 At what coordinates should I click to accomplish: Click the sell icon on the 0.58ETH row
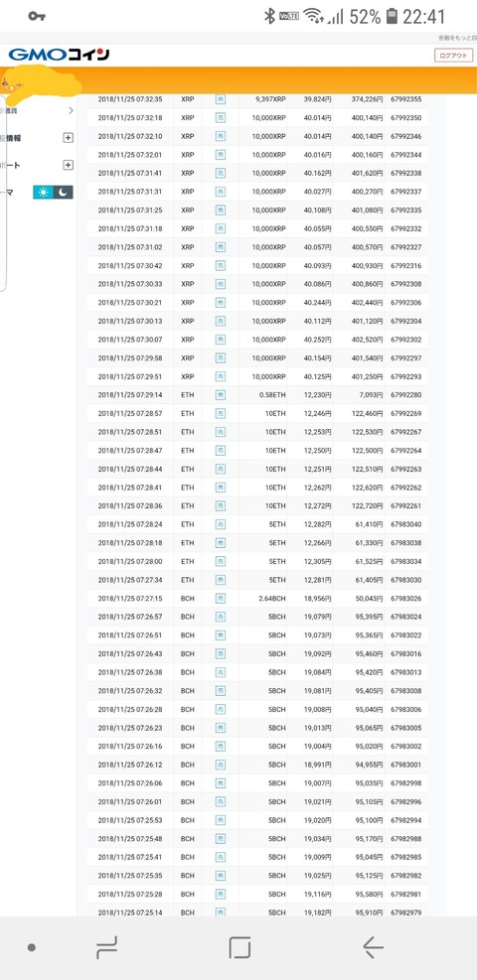[220, 395]
